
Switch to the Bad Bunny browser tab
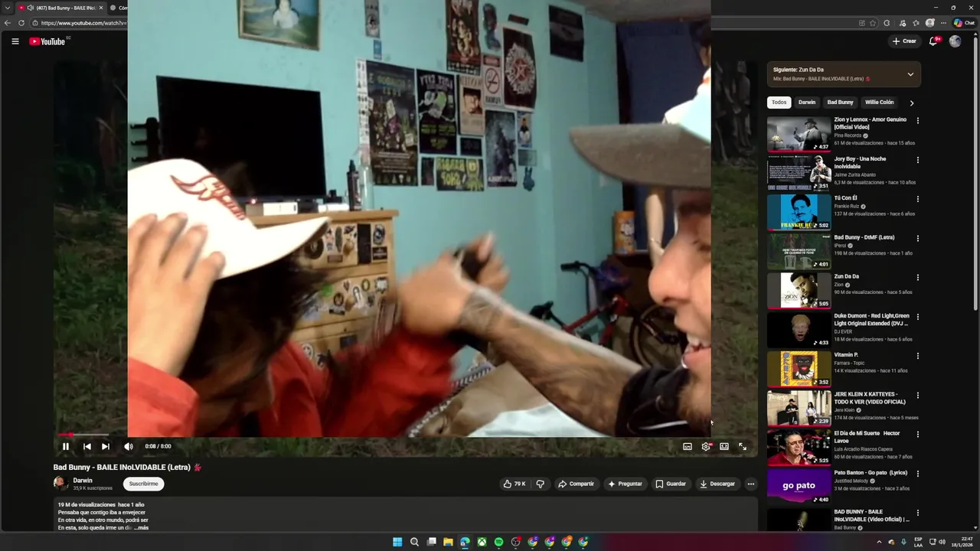pos(60,8)
